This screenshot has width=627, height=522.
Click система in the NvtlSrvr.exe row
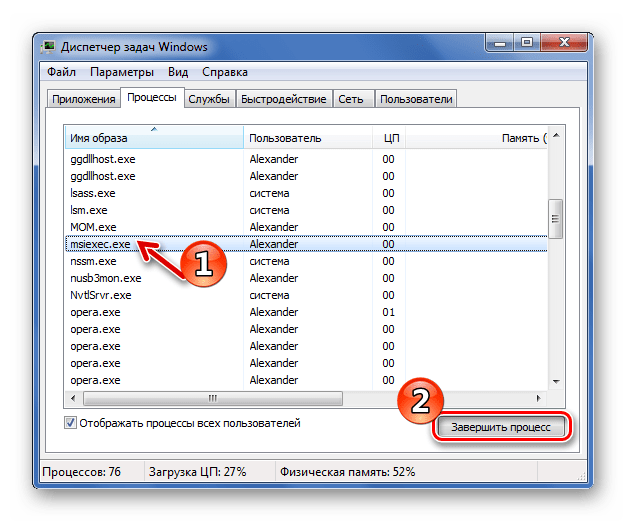coord(269,295)
